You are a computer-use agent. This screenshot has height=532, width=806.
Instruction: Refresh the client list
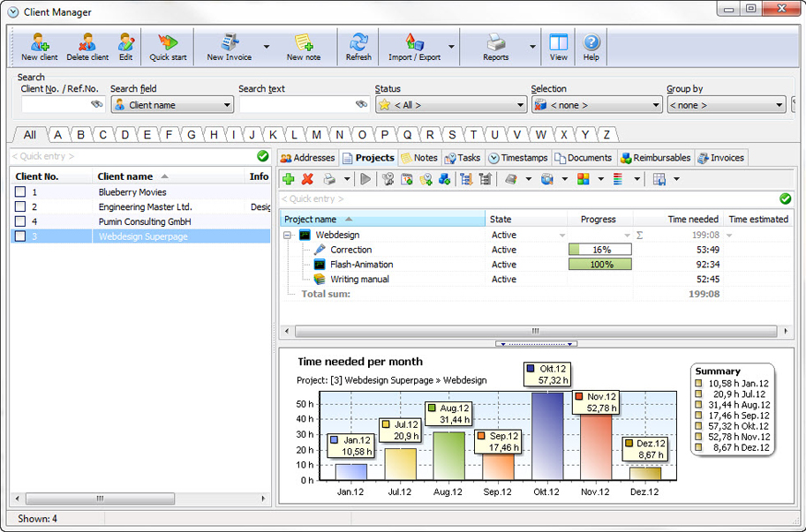[358, 46]
